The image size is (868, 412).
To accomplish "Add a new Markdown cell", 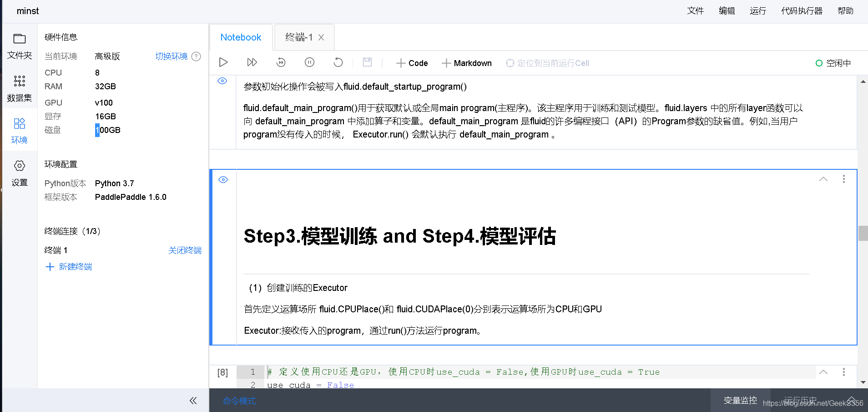I will (x=467, y=63).
